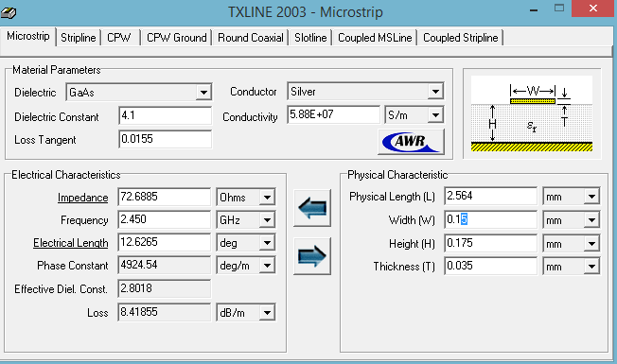The width and height of the screenshot is (617, 364).
Task: Open the CPW Ground tab
Action: 176,38
